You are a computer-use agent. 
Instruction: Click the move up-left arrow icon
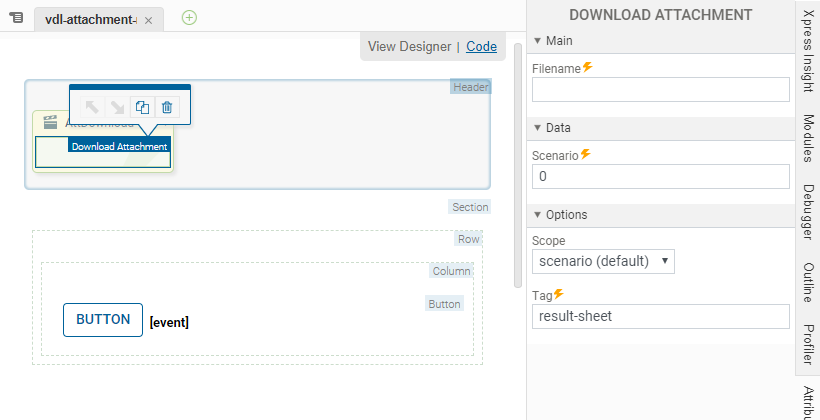coord(92,107)
